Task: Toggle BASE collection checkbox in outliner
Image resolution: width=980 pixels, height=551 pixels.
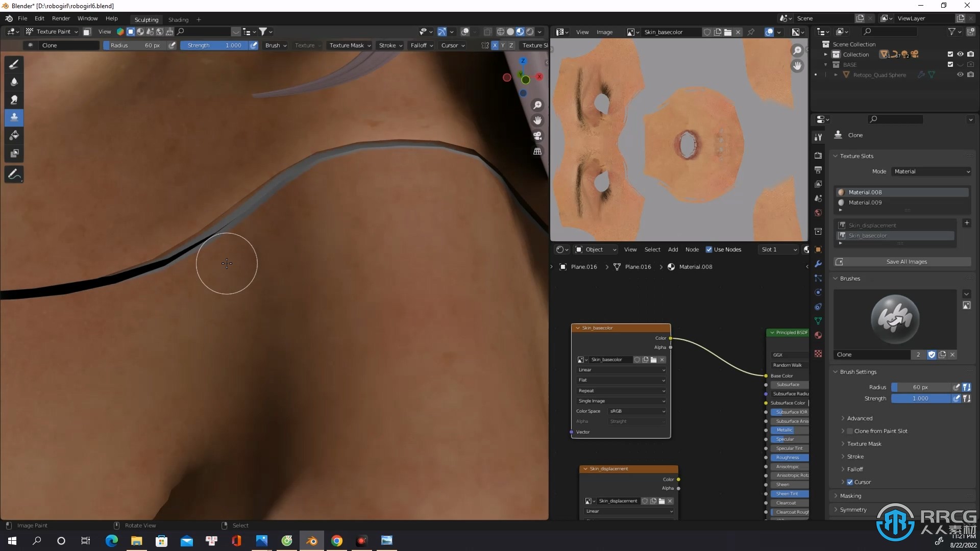Action: tap(950, 64)
